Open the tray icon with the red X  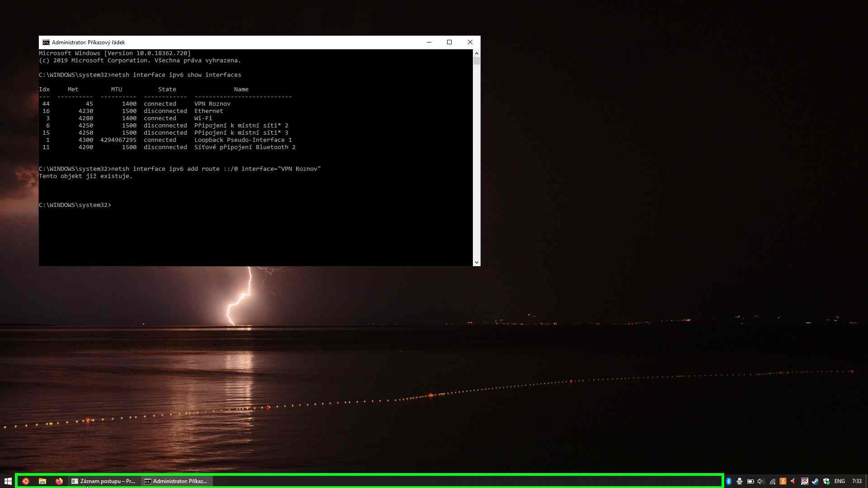805,481
